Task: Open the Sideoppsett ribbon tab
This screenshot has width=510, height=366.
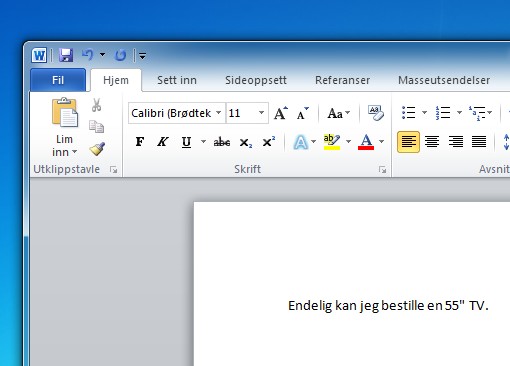Action: [x=256, y=80]
